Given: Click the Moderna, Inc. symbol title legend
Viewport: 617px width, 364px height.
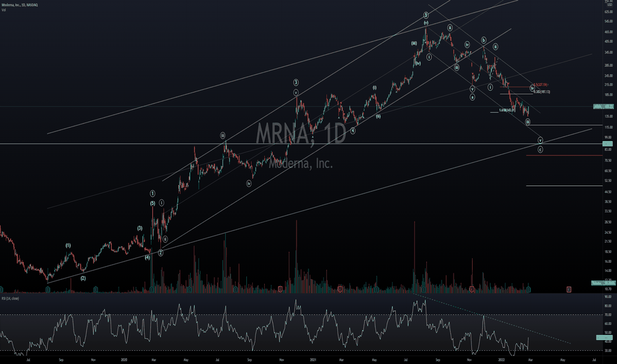Looking at the screenshot, I should 20,5.
